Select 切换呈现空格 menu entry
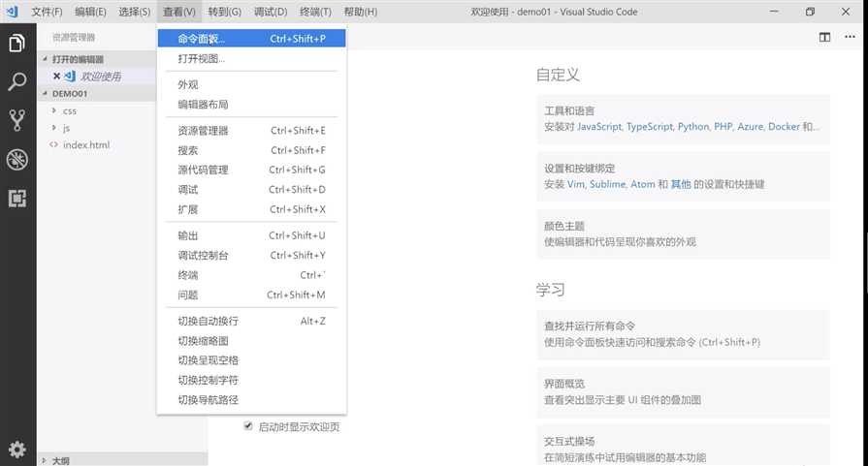The height and width of the screenshot is (466, 868). tap(252, 360)
